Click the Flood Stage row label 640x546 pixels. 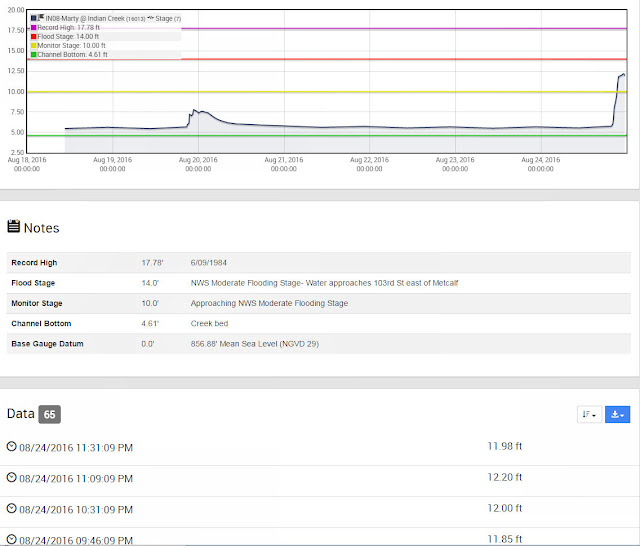33,283
